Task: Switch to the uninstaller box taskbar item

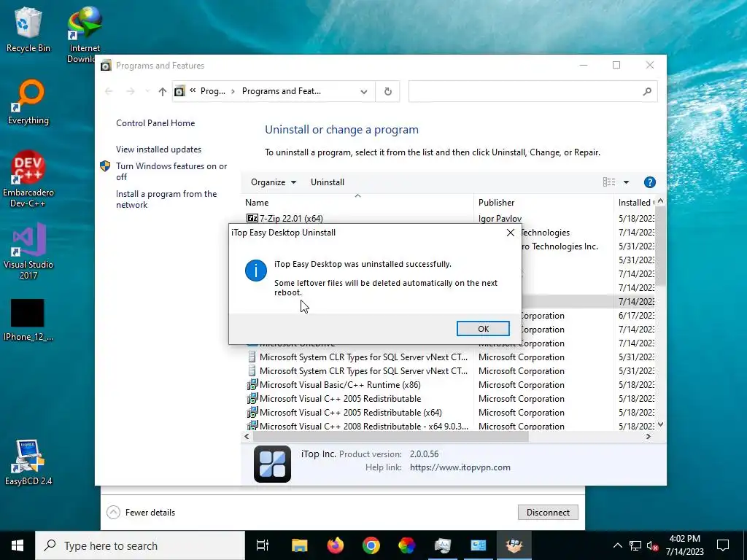Action: pos(514,545)
